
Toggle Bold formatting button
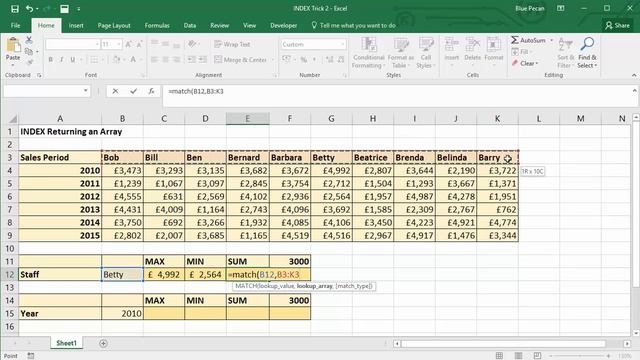51,60
